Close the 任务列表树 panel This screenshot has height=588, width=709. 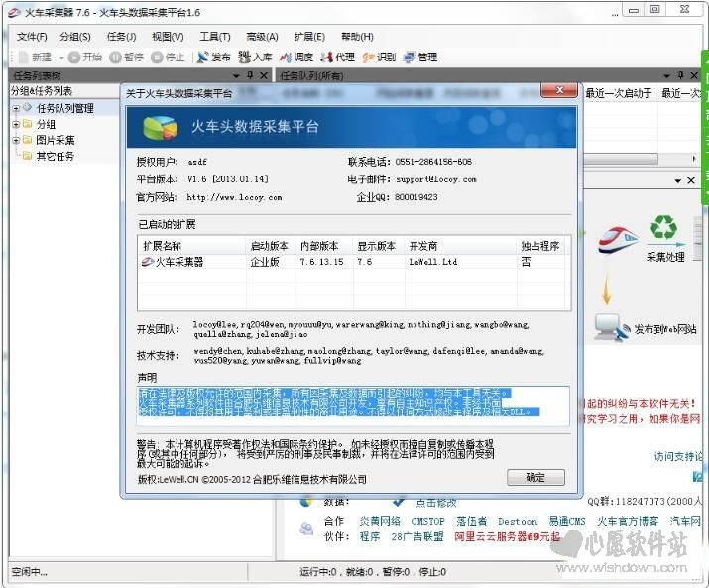point(264,75)
